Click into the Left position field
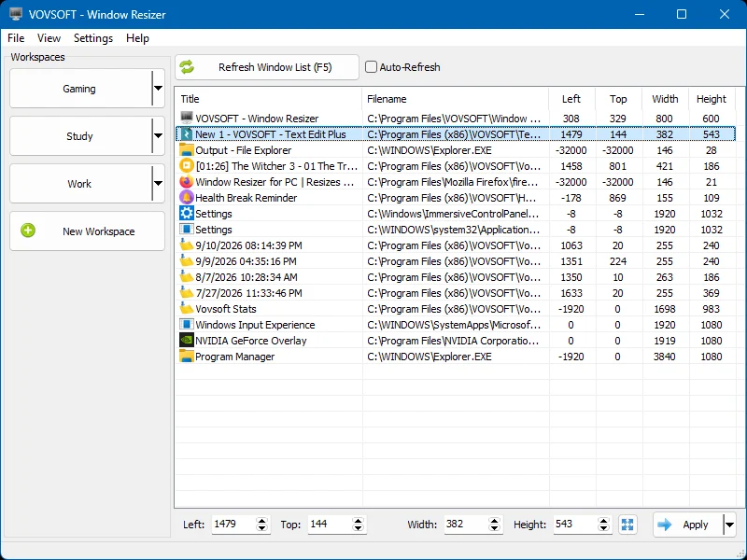Screen dimensions: 747x560 point(233,525)
